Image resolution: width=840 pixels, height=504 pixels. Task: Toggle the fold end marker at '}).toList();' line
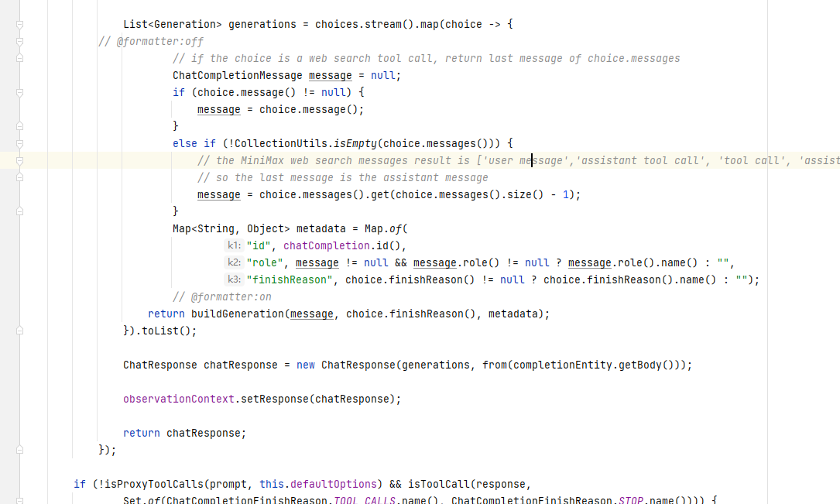[20, 331]
